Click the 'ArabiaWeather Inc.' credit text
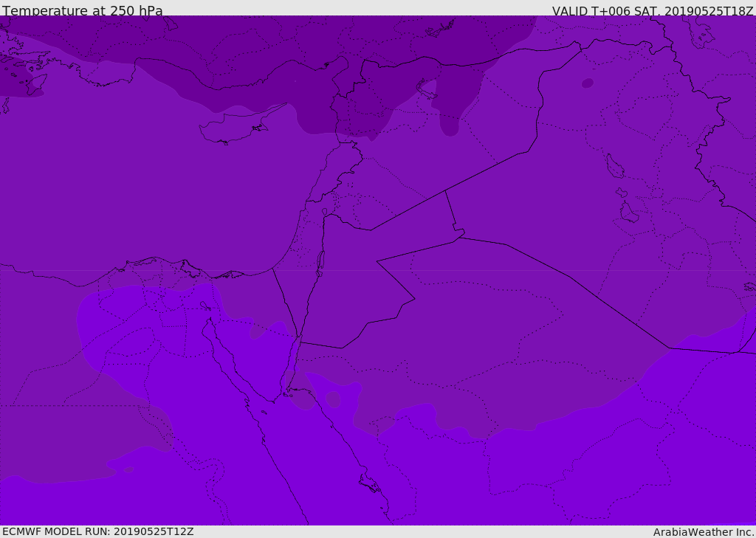 click(x=704, y=532)
